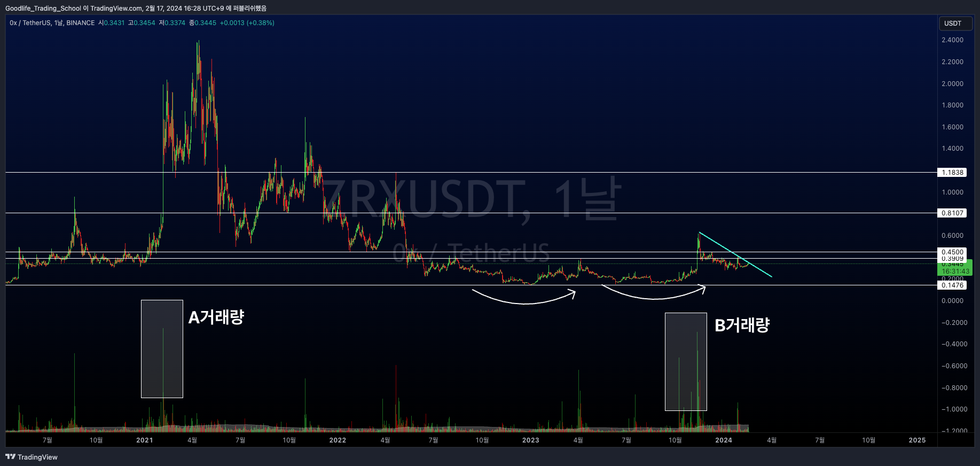The image size is (980, 466).
Task: Click the Goodlife_Trading_School publisher header text
Action: [43, 9]
